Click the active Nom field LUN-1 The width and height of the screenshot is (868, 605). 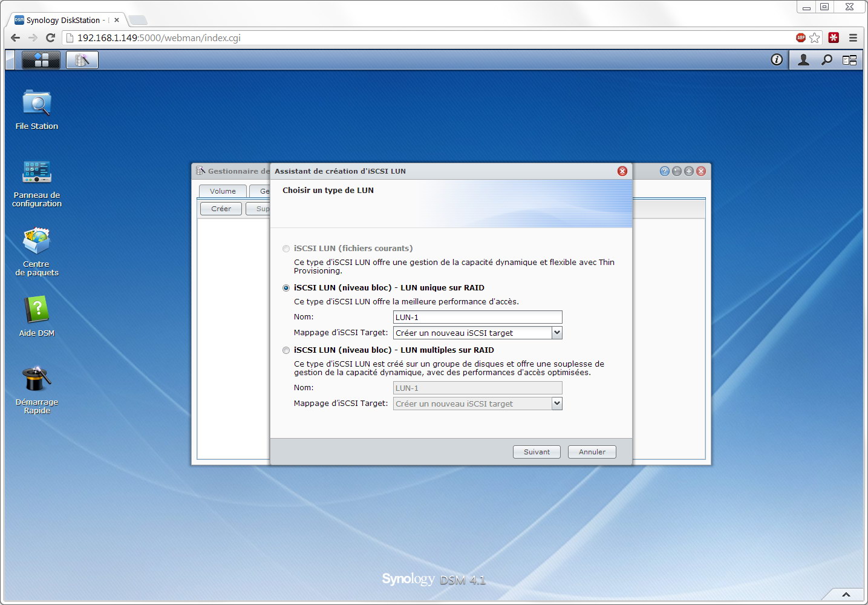(x=477, y=317)
